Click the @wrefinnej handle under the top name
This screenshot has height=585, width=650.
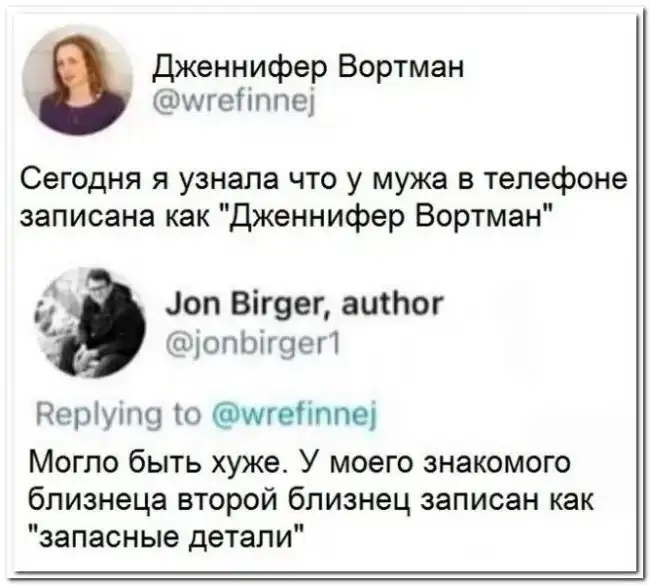[235, 102]
